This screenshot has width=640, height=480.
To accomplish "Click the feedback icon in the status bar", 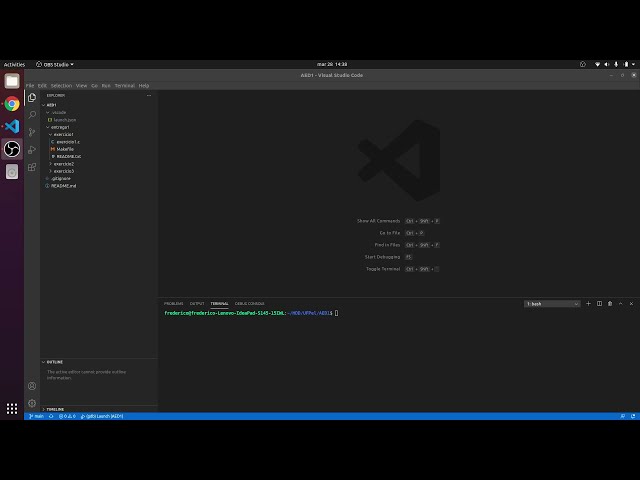I will [x=622, y=416].
